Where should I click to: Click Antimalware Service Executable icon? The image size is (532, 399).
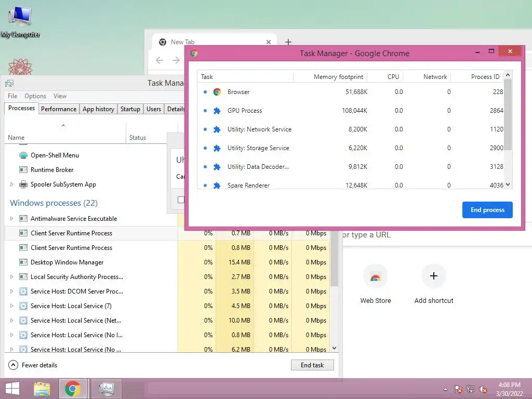coord(23,219)
